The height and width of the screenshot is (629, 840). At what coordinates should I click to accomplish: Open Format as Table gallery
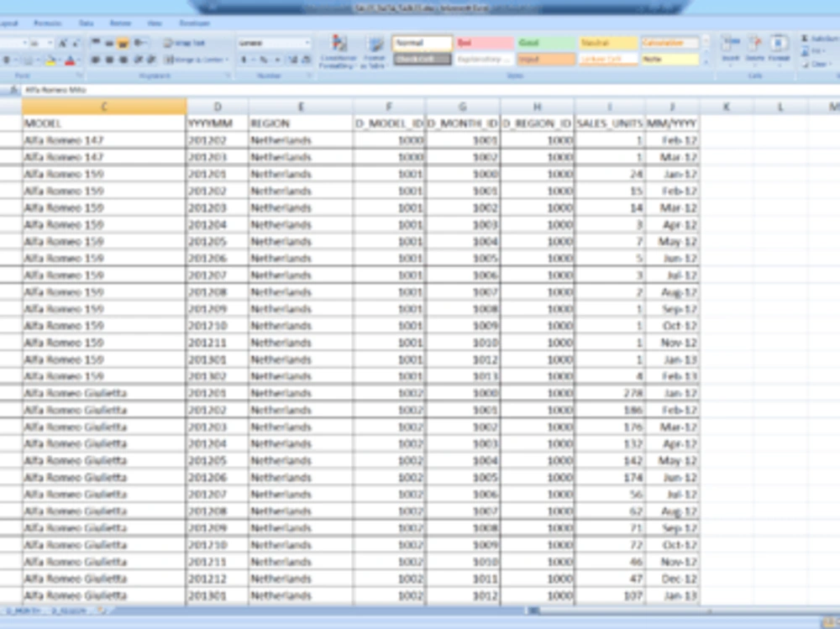click(x=375, y=51)
